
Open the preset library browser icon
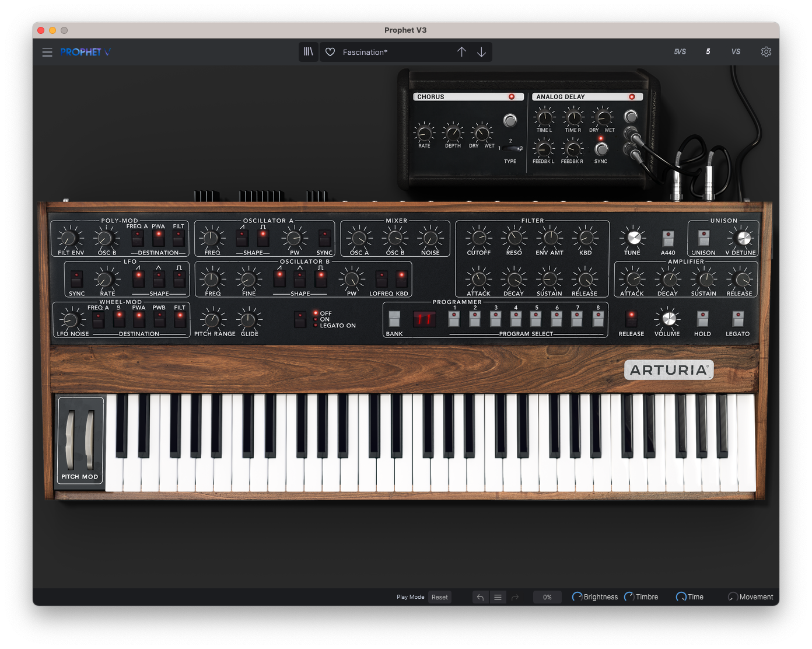(x=308, y=52)
